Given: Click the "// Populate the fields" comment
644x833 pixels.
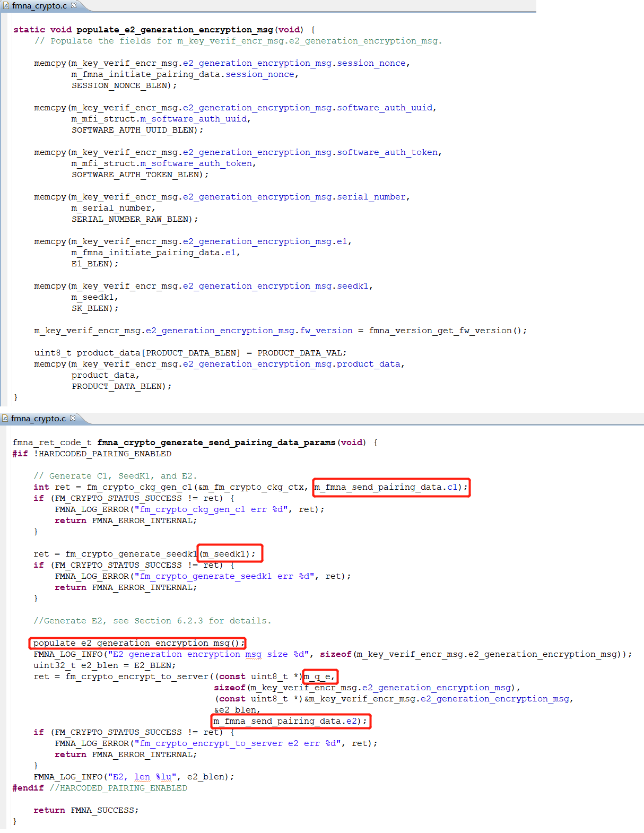Looking at the screenshot, I should [x=238, y=41].
